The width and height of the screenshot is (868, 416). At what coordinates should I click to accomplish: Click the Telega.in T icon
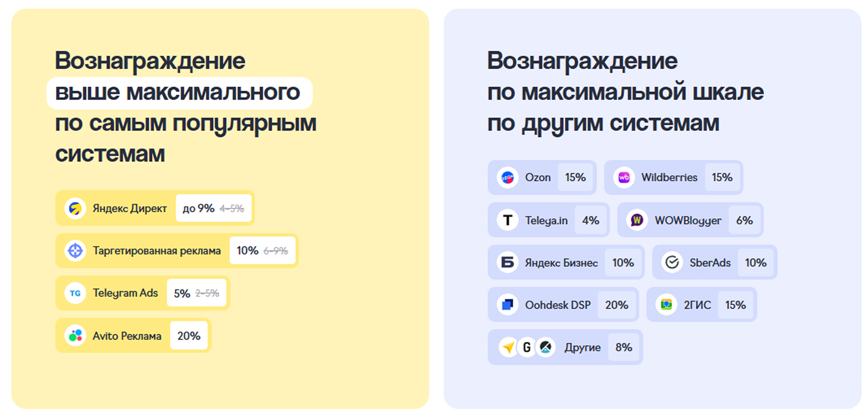point(507,220)
